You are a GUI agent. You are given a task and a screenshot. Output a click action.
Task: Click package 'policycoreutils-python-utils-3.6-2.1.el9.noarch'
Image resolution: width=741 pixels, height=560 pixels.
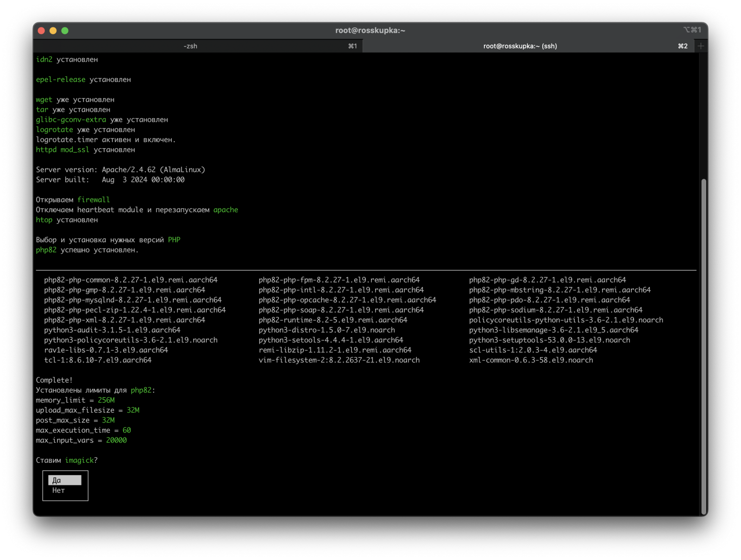tap(566, 320)
